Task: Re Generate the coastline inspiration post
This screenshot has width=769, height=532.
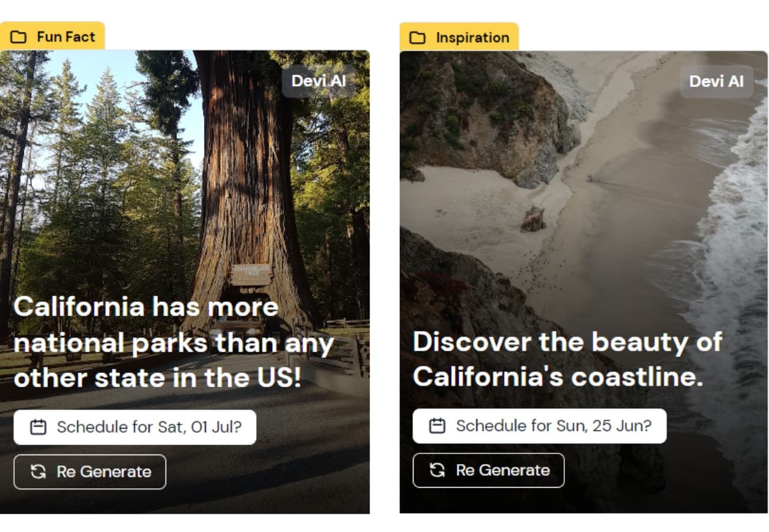Action: point(489,471)
